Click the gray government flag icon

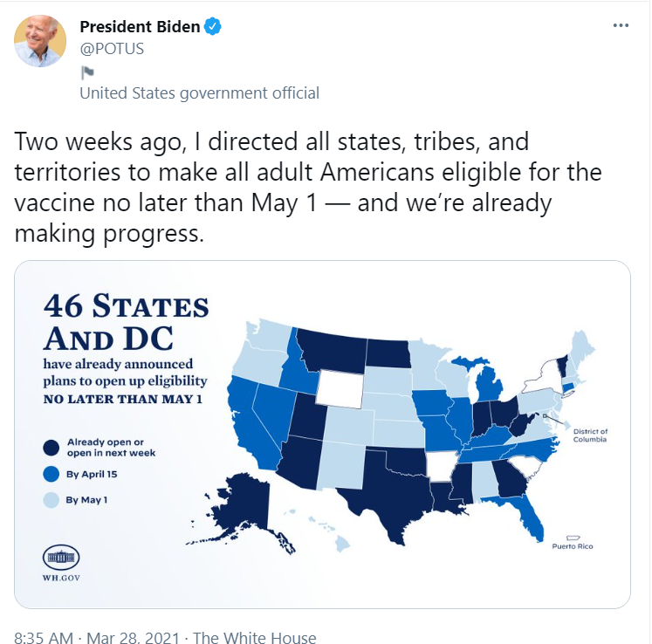pyautogui.click(x=87, y=72)
